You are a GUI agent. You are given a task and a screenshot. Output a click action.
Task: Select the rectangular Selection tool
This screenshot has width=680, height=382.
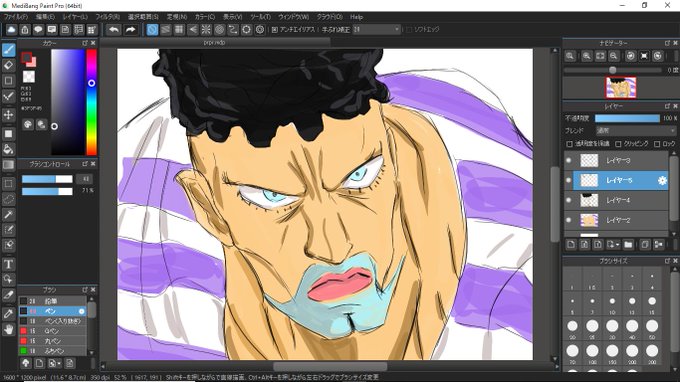point(9,183)
